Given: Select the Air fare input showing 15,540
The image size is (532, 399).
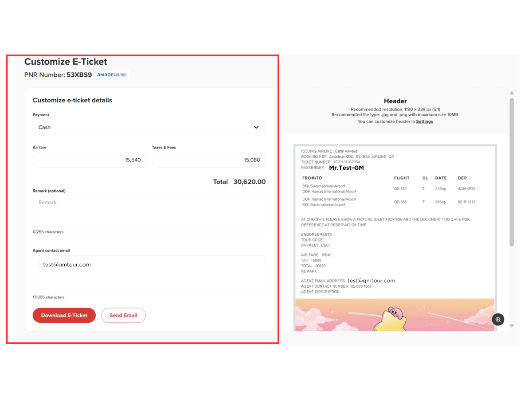Looking at the screenshot, I should click(89, 160).
